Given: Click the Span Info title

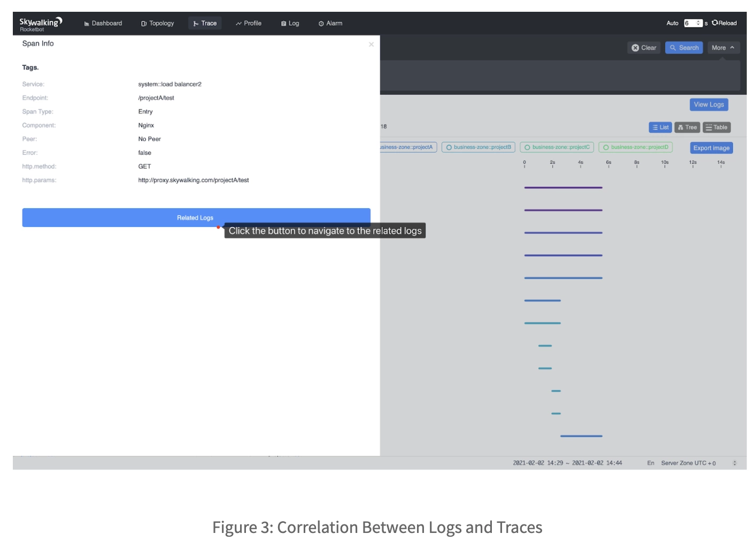Looking at the screenshot, I should 38,43.
